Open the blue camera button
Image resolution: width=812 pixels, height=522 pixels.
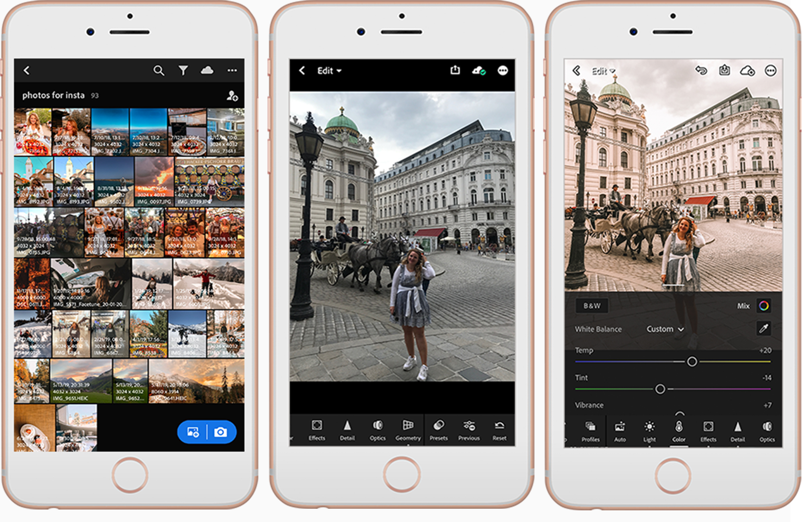click(x=220, y=432)
